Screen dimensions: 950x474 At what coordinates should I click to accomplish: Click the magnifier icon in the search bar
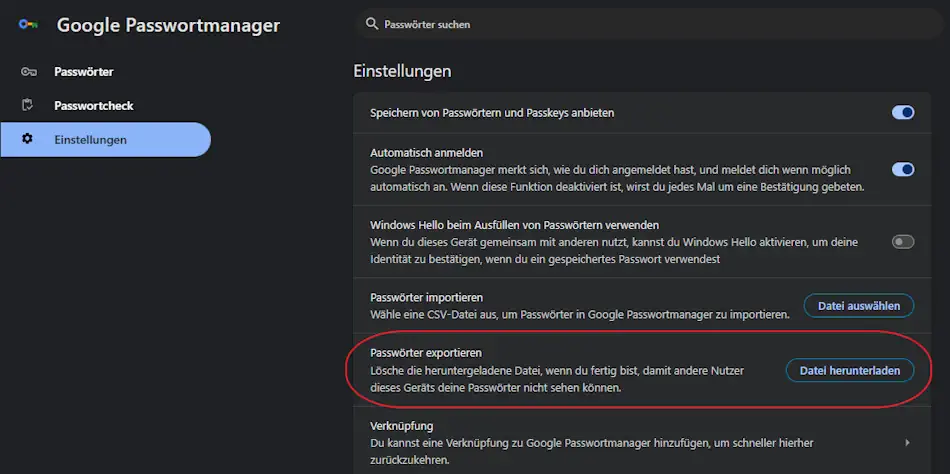click(x=372, y=24)
